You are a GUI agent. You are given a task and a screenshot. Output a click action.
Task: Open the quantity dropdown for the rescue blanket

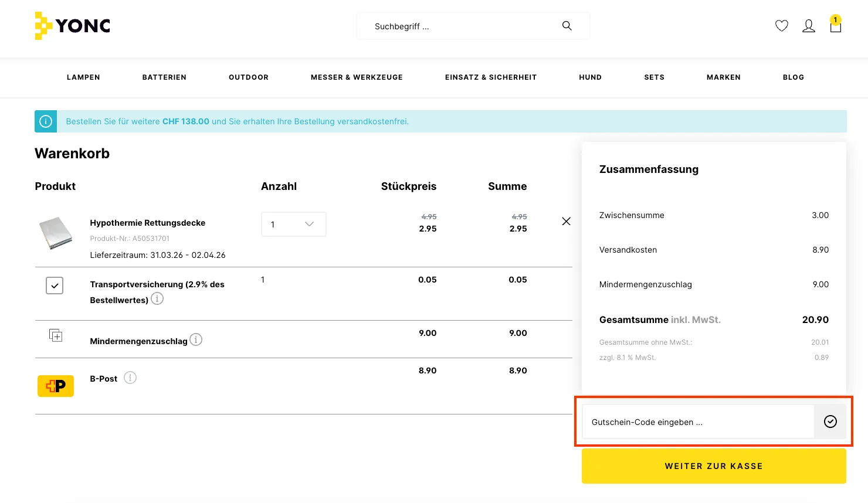pyautogui.click(x=293, y=224)
